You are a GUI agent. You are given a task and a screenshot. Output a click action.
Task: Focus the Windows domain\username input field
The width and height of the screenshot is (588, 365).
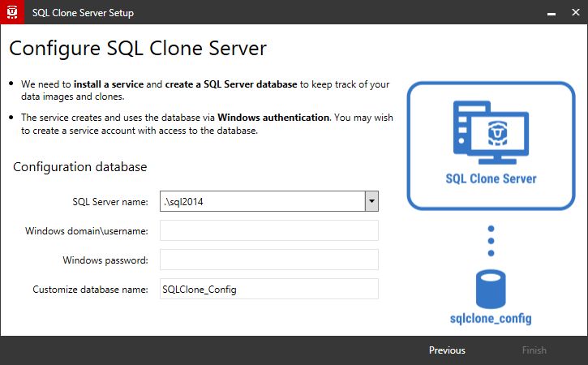click(269, 231)
